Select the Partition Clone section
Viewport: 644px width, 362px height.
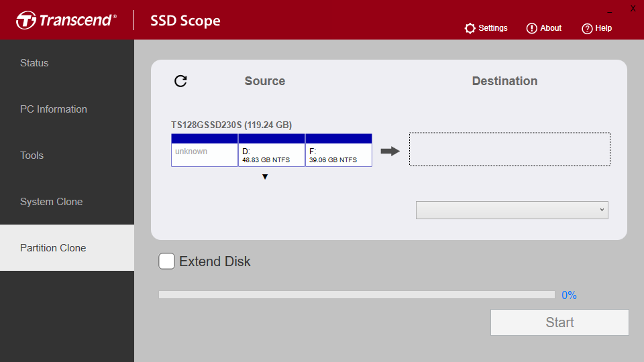pyautogui.click(x=67, y=247)
